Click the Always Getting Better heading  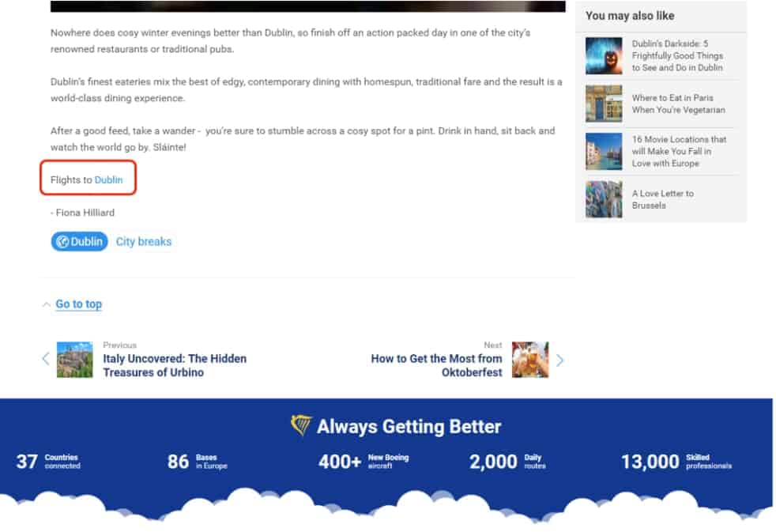(x=409, y=426)
